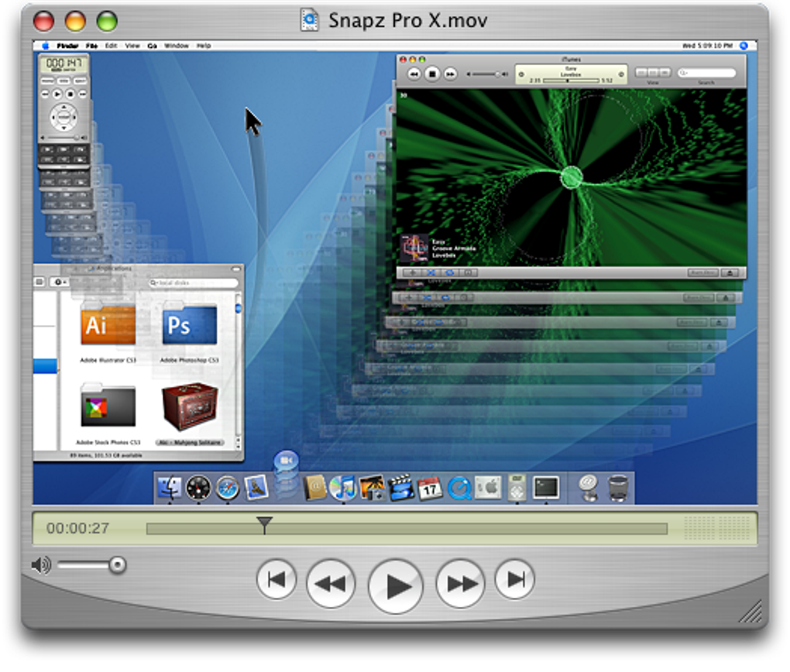Click the menu bar clock
This screenshot has height=672, width=790.
pyautogui.click(x=707, y=46)
